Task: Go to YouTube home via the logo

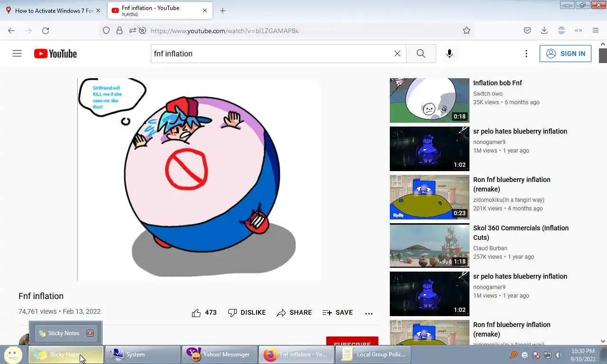Action: 55,54
